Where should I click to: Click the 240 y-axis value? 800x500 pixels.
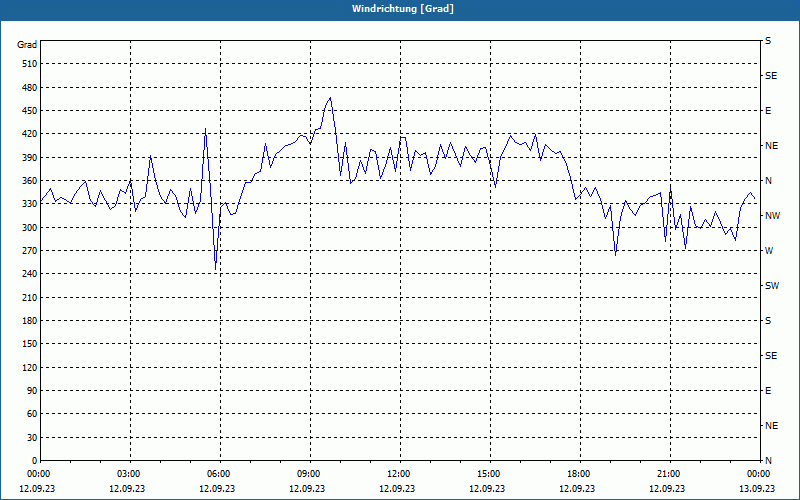[x=30, y=274]
